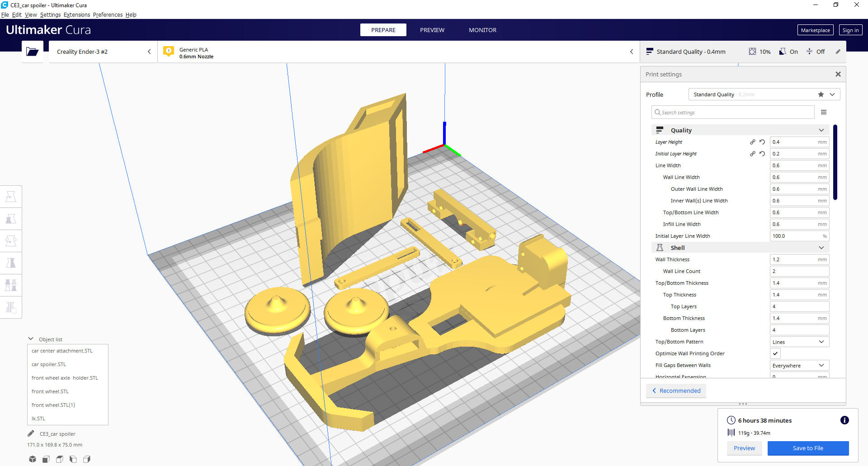The width and height of the screenshot is (868, 466).
Task: Expand the Creality Ender-3 #2 printer selector
Action: click(103, 52)
